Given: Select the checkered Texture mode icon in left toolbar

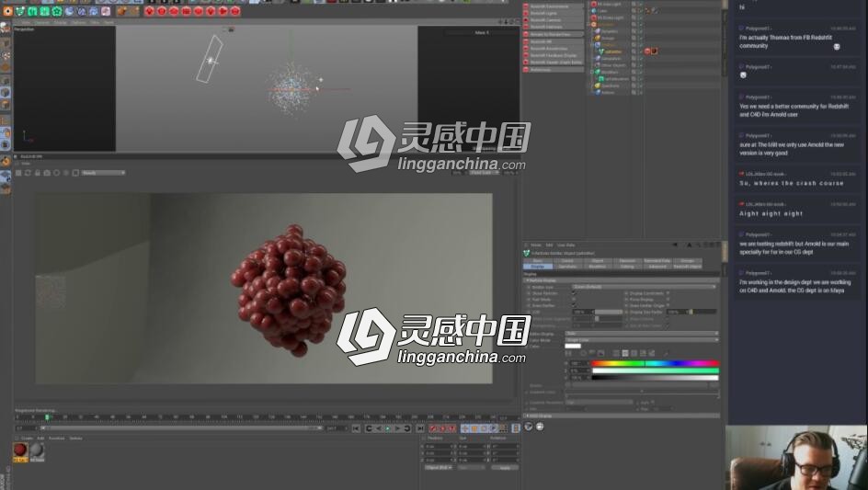Looking at the screenshot, I should 6,56.
